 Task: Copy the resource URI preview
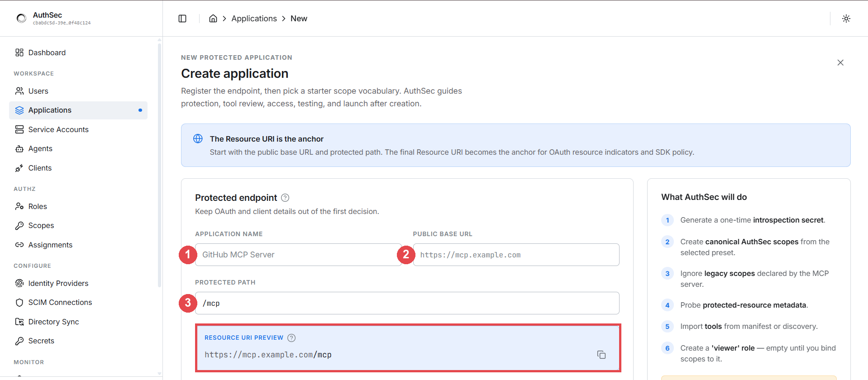(x=601, y=355)
